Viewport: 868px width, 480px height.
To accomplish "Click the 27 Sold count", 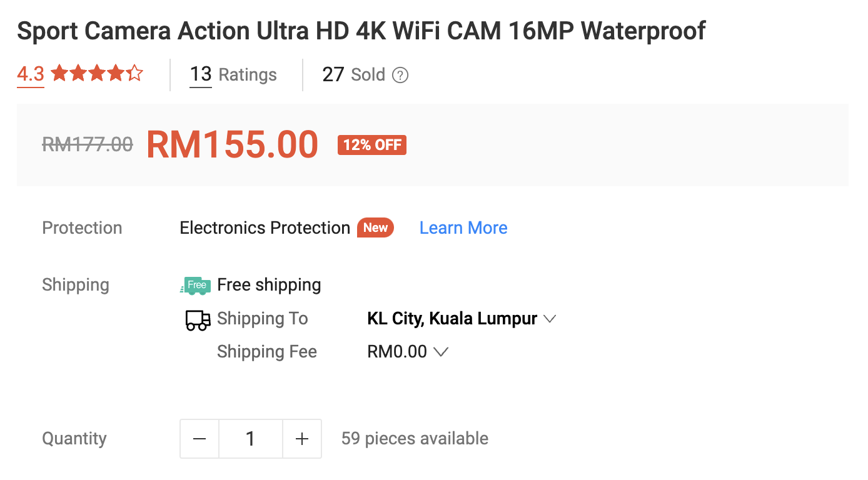I will click(x=353, y=75).
